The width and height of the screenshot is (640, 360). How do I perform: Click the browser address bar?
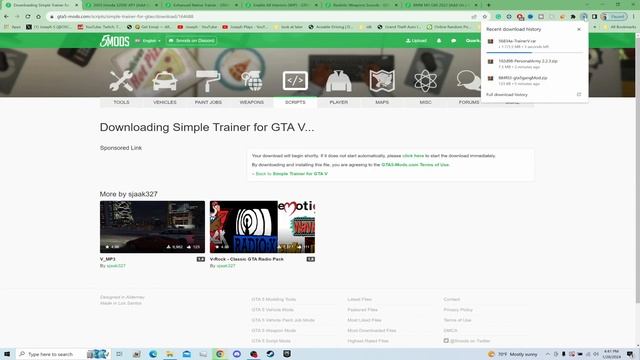coord(261,17)
